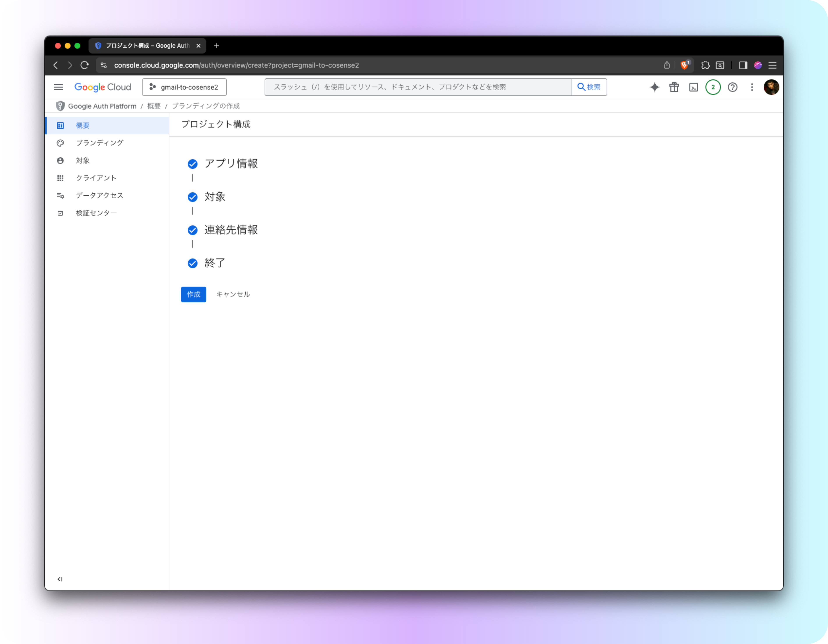
Task: Open the main navigation hamburger menu
Action: 58,87
